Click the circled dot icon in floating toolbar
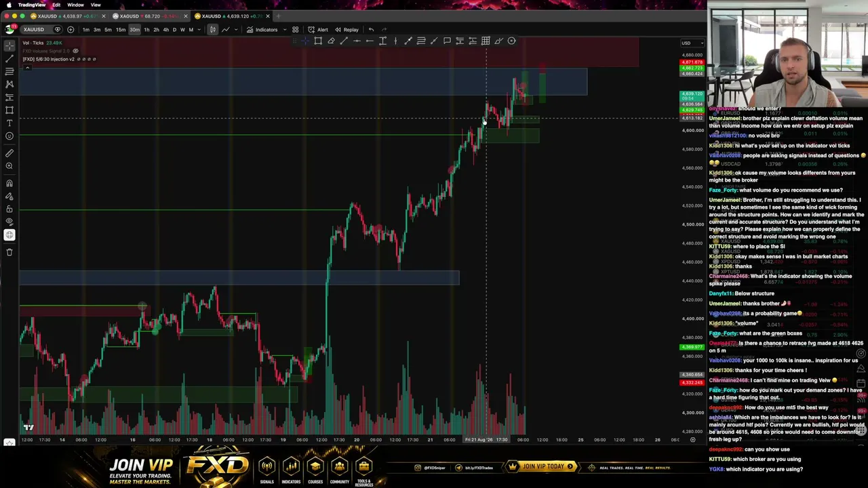868x488 pixels. [x=512, y=41]
